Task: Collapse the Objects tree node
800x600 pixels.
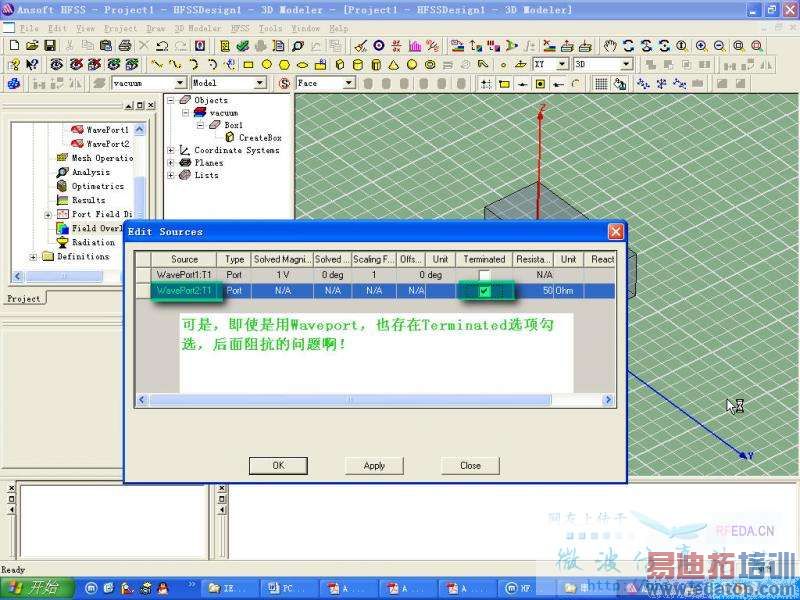Action: [171, 100]
